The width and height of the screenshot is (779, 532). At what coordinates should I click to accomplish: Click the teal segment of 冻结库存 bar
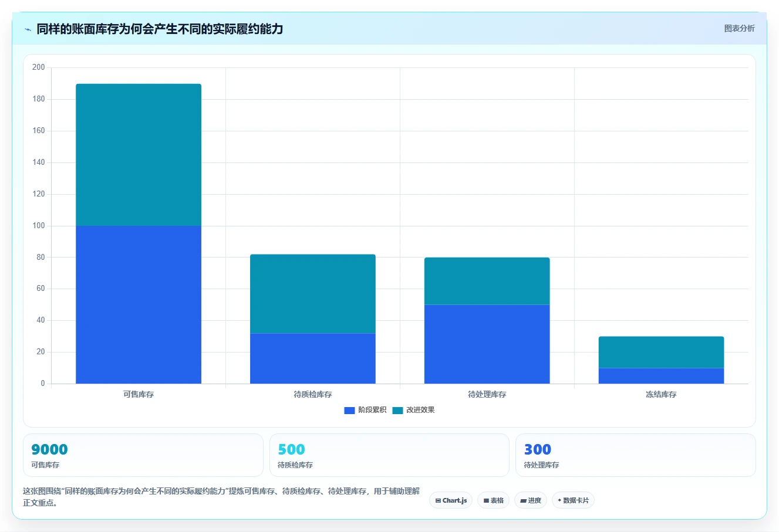[x=661, y=352]
